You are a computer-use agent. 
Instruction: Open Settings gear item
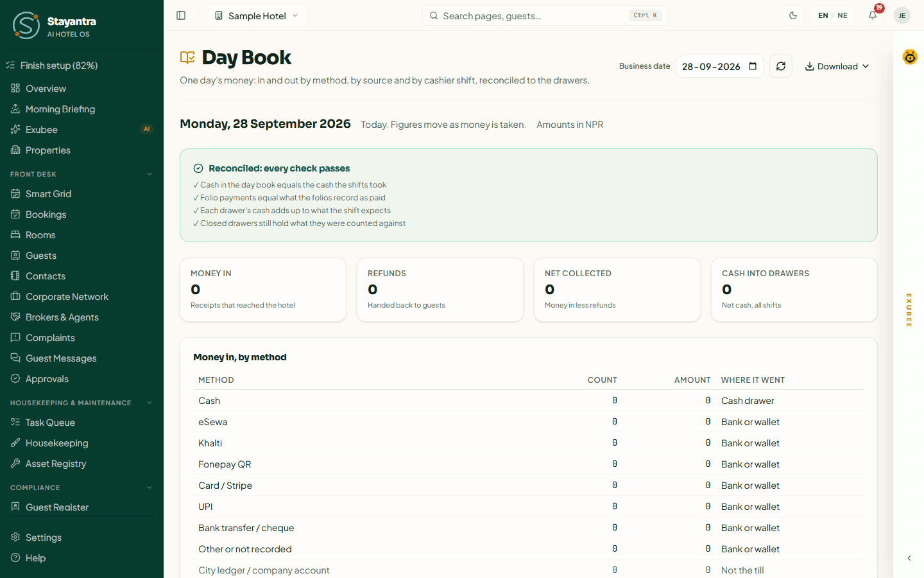click(x=81, y=538)
